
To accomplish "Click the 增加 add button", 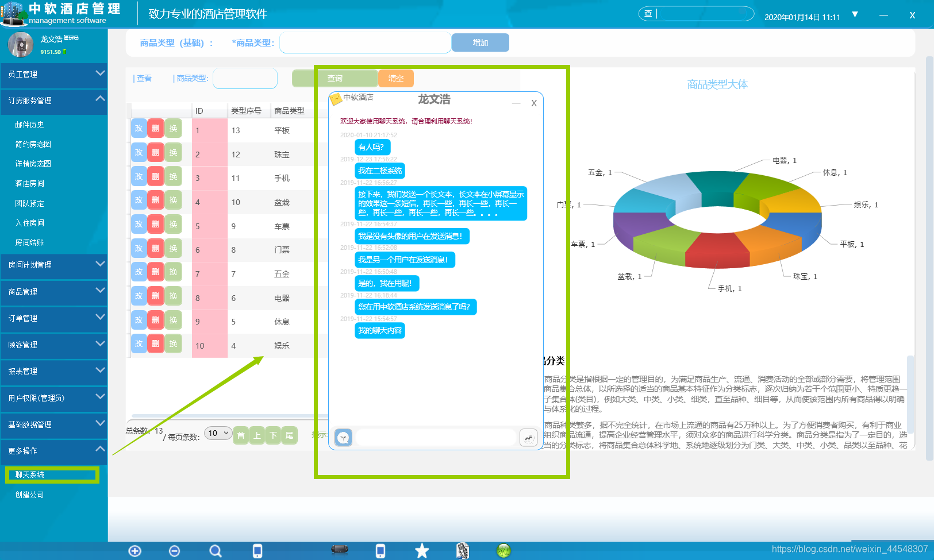I will point(481,43).
